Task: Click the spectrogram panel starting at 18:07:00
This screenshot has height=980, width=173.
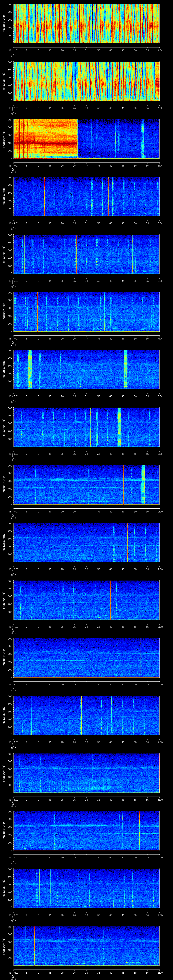Action: pos(87,369)
